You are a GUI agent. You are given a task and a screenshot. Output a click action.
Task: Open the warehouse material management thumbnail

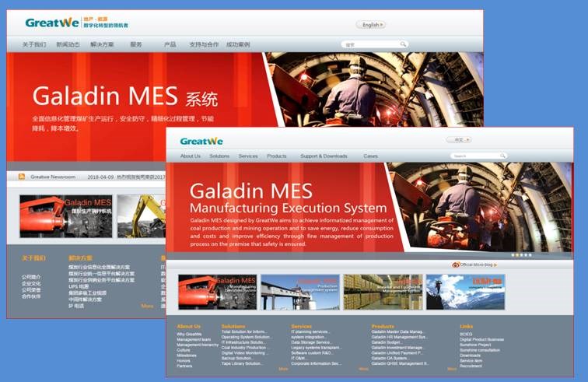pos(383,292)
